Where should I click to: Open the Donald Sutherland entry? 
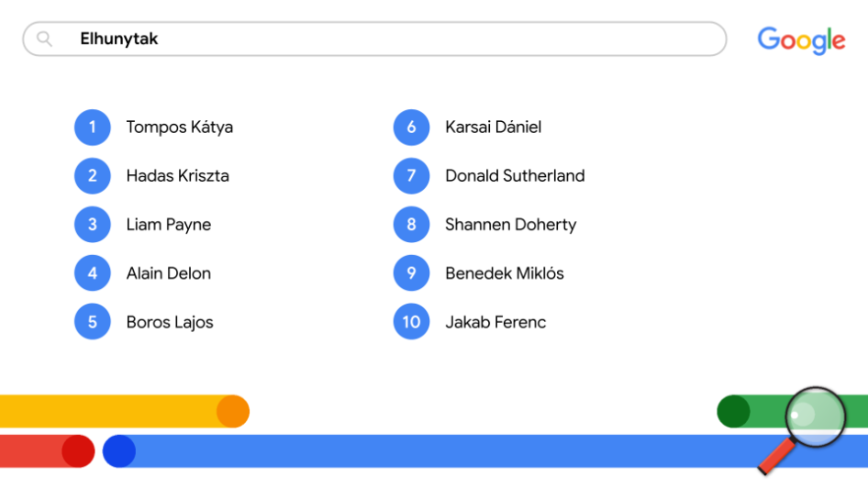point(515,176)
